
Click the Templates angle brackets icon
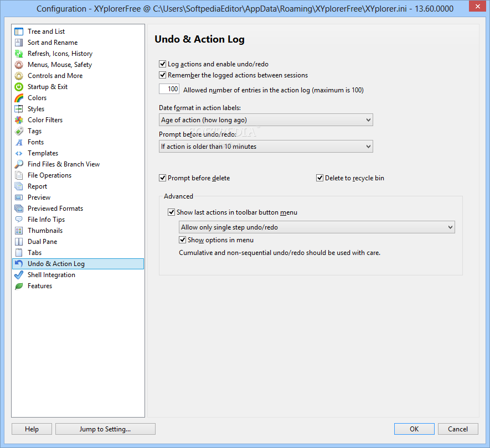point(19,153)
